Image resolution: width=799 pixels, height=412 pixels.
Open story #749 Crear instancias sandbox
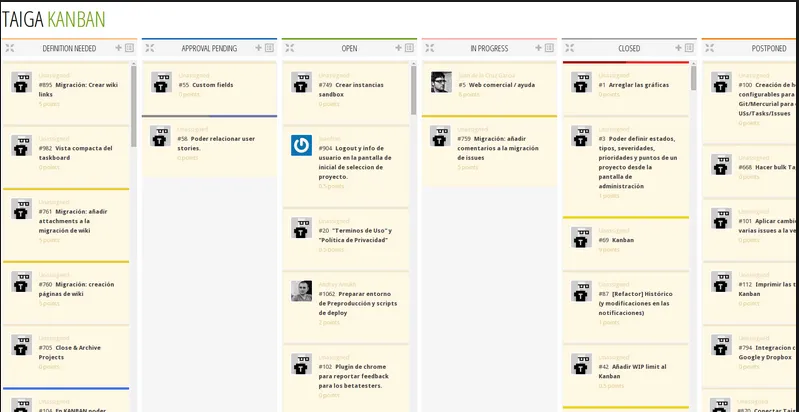(x=351, y=90)
